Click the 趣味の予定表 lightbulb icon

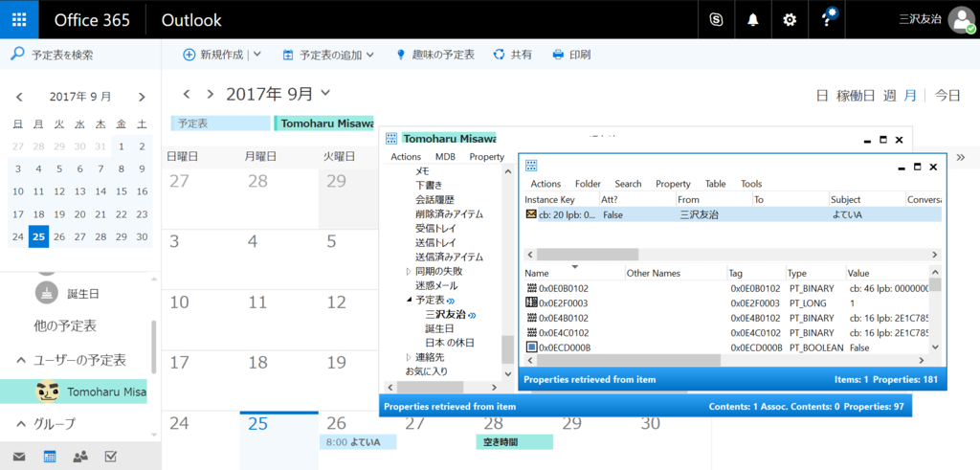pos(401,55)
